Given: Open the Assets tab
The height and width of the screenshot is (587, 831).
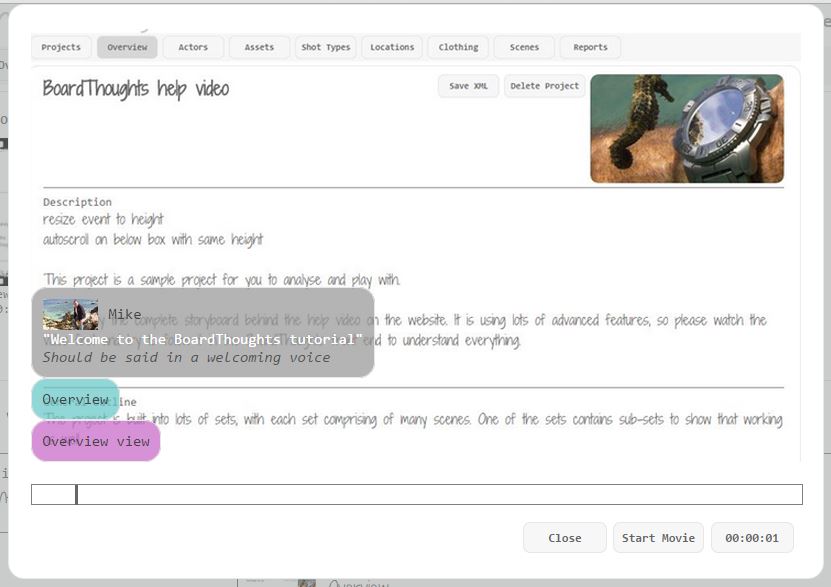Looking at the screenshot, I should (259, 47).
